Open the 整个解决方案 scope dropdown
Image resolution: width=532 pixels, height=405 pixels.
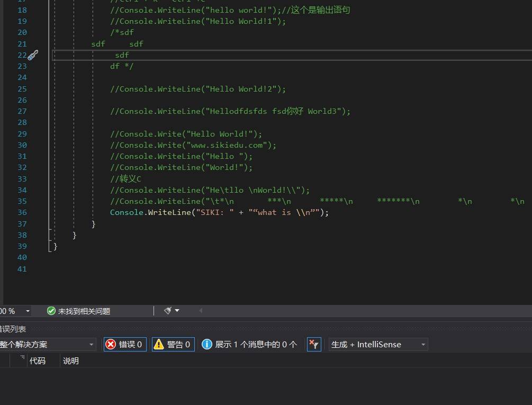click(47, 345)
